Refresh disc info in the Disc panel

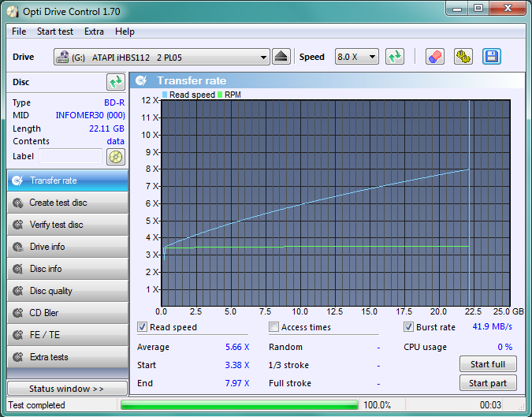coord(116,82)
